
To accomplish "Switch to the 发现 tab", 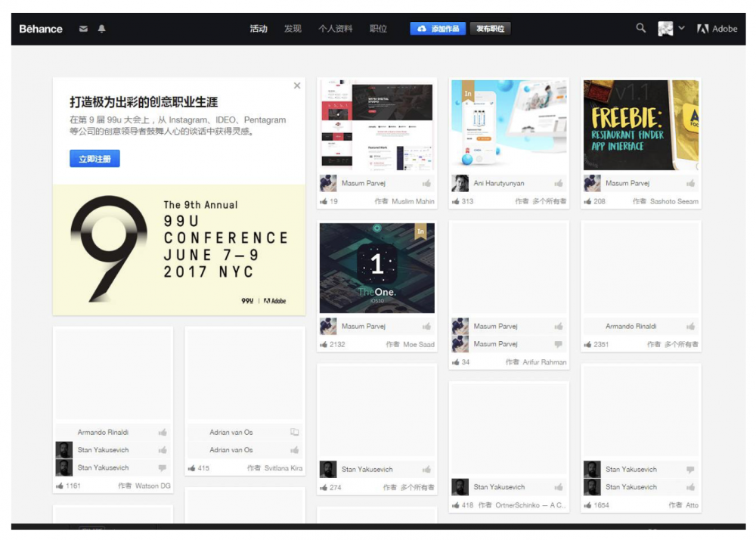I will pyautogui.click(x=293, y=29).
